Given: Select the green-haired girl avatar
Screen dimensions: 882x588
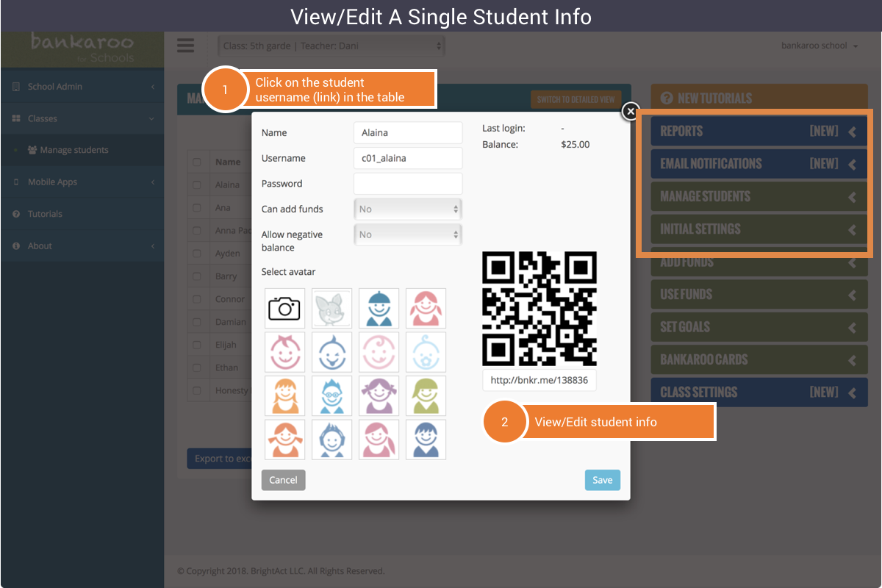Looking at the screenshot, I should [x=426, y=395].
